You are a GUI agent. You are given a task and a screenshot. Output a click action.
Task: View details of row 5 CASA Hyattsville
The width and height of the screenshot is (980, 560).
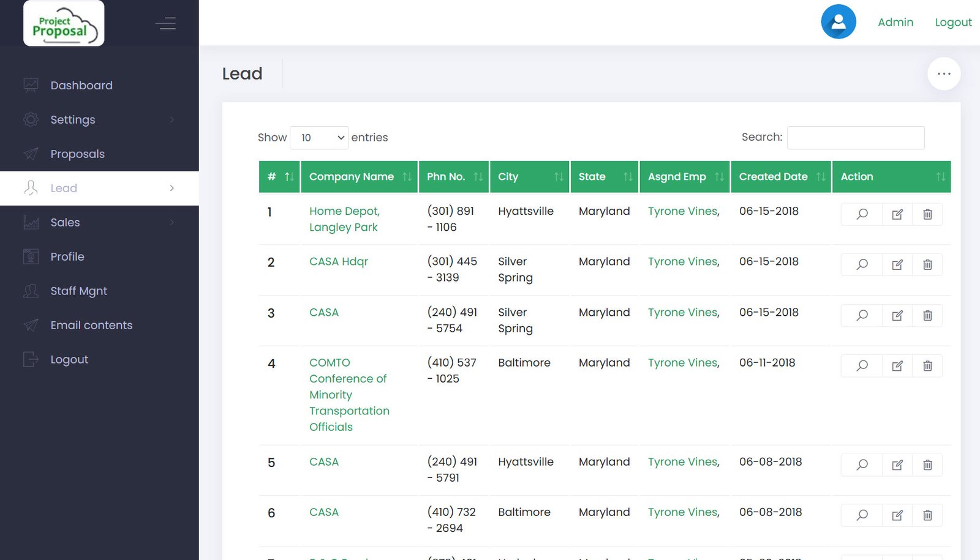tap(862, 465)
